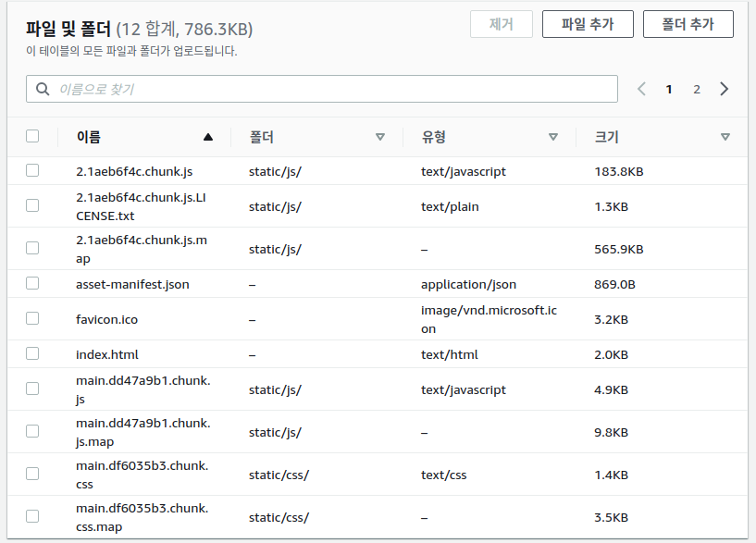Sort by 유형 column arrow
Image resolution: width=756 pixels, height=543 pixels.
click(553, 137)
